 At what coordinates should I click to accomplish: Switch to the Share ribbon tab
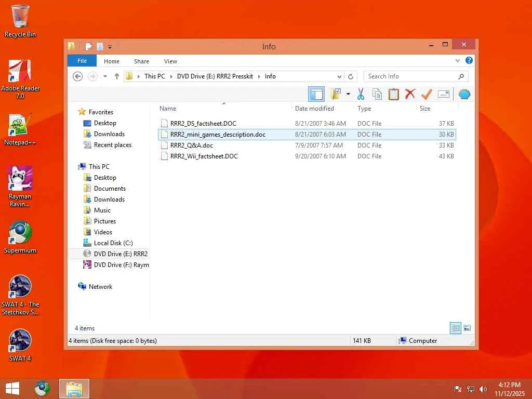[x=141, y=61]
